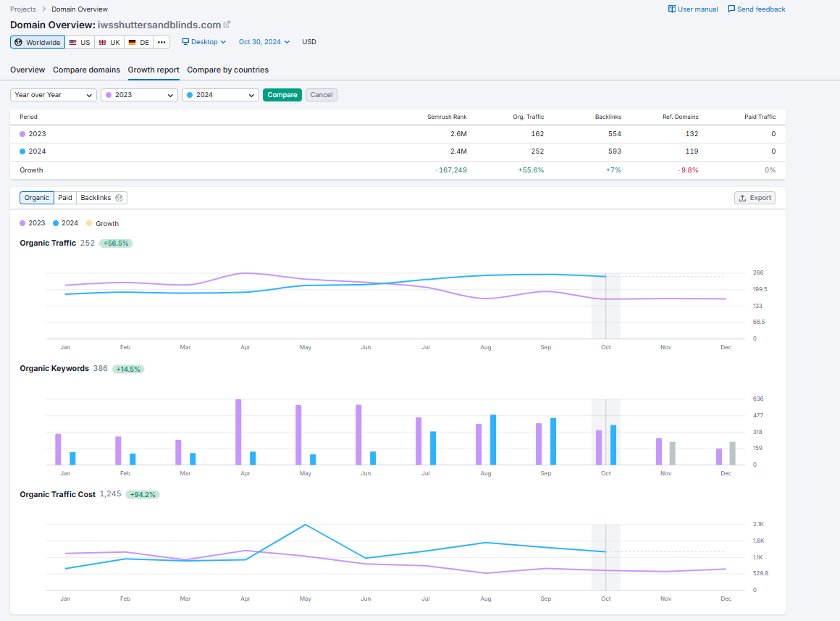Image resolution: width=840 pixels, height=621 pixels.
Task: Click the User manual book icon
Action: 672,9
